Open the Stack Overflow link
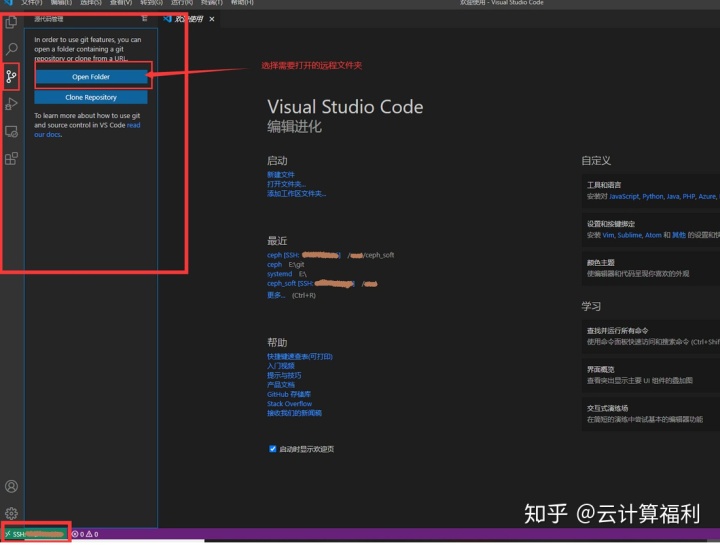The height and width of the screenshot is (545, 720). point(289,404)
